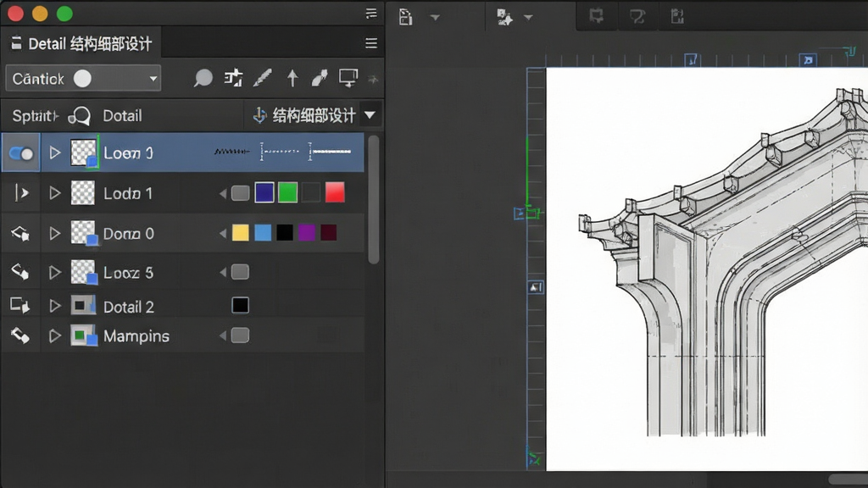868x488 pixels.
Task: Click the tag icon on Mampins row
Action: pos(20,335)
